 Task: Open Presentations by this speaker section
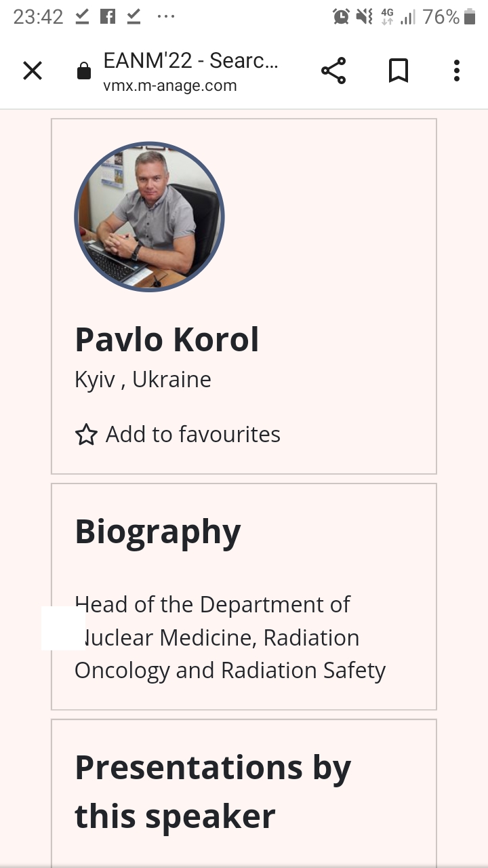tap(213, 791)
